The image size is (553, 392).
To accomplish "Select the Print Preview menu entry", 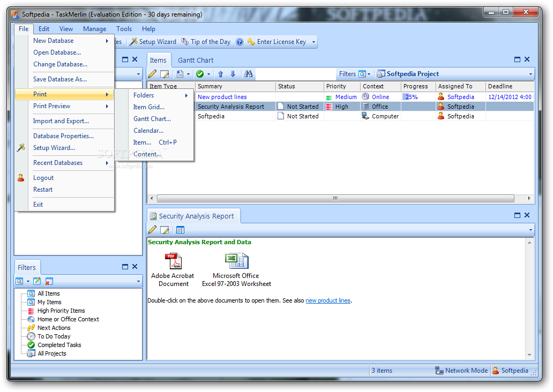I will pos(64,105).
